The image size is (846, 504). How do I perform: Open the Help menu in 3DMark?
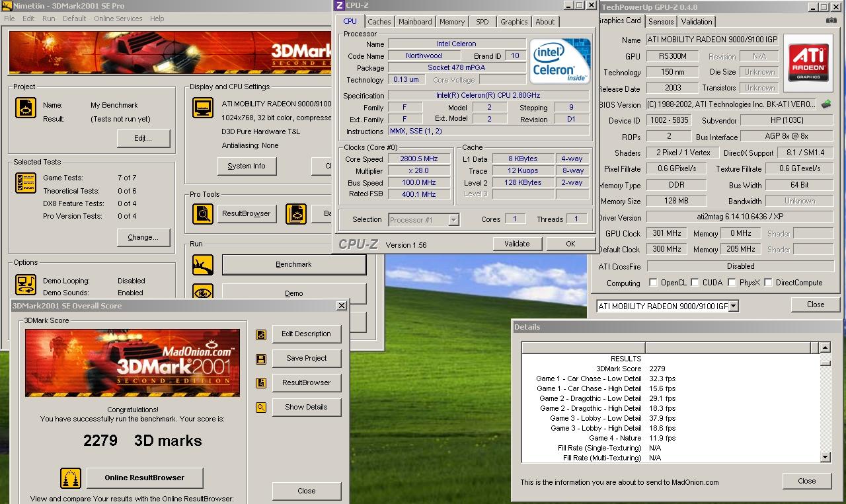coord(157,18)
